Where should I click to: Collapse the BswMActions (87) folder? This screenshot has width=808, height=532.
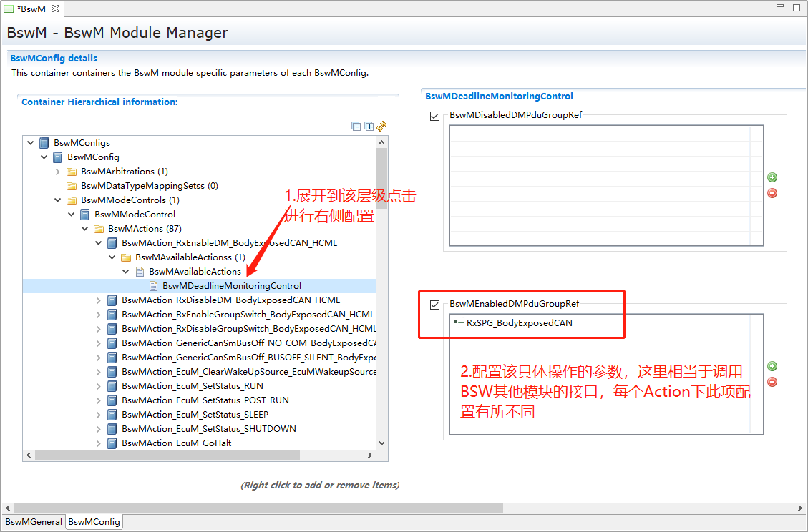[x=85, y=229]
